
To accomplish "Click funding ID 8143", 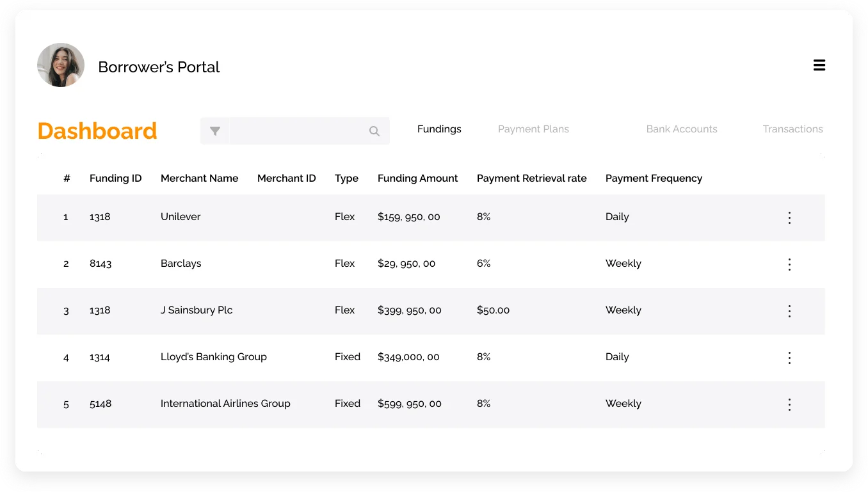I will pos(100,264).
